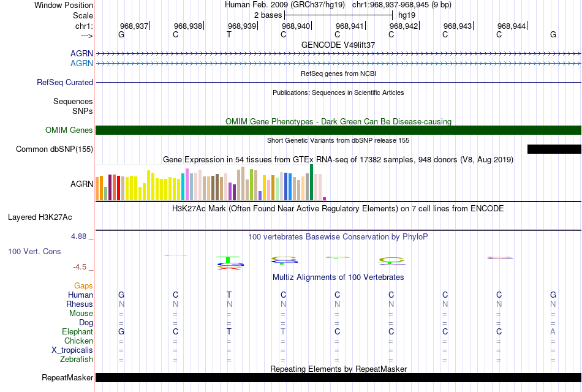Open the OMIM Gene Phenotypes track title

coord(338,121)
